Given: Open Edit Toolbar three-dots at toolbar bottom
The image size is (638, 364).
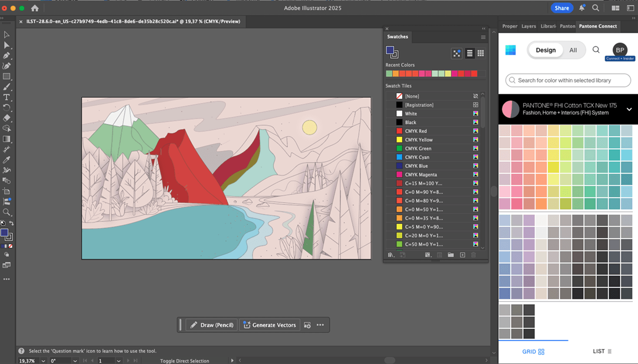Looking at the screenshot, I should (x=7, y=279).
